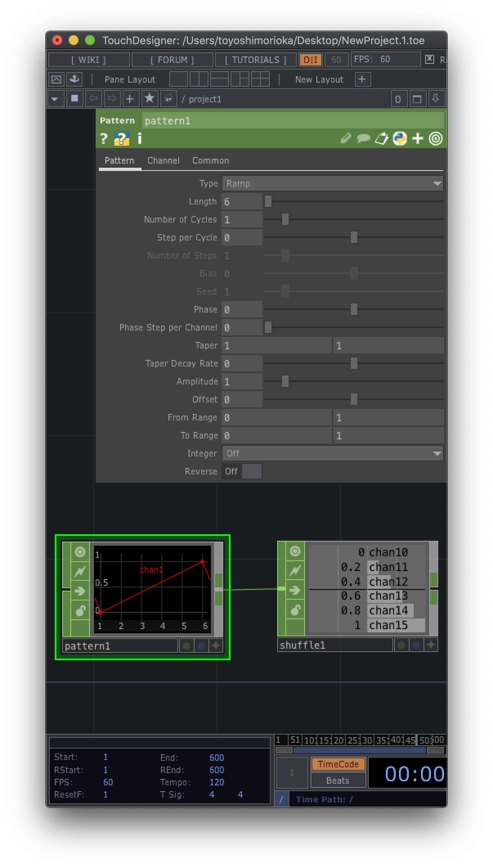This screenshot has height=868, width=493.
Task: Click the Phase value field
Action: coord(242,309)
